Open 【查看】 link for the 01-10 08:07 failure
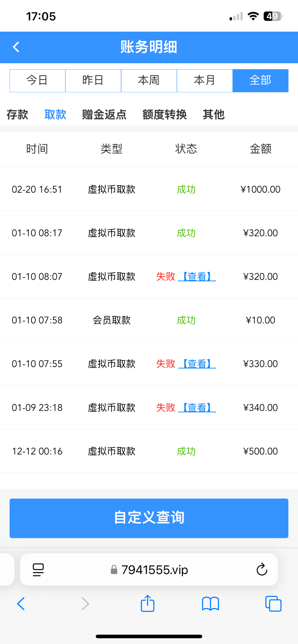 click(197, 276)
